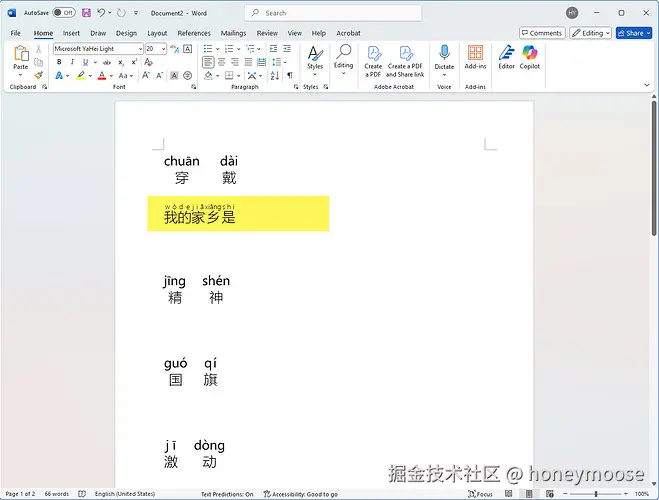659x500 pixels.
Task: Click the Comments button
Action: click(x=542, y=33)
